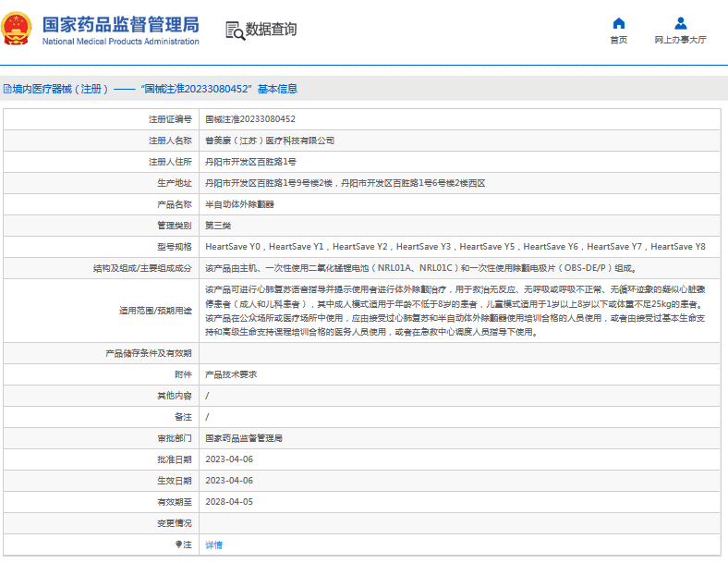
Task: Click the 注册人名称 row label
Action: (170, 141)
